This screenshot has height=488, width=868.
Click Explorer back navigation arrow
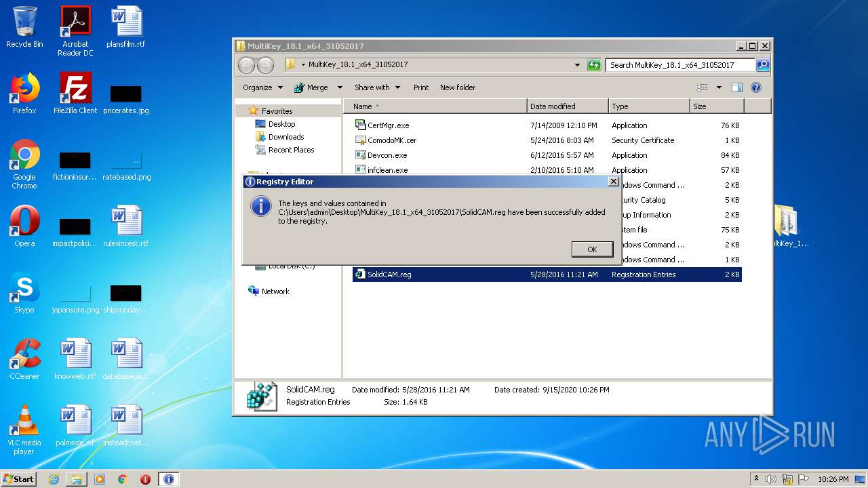click(x=246, y=65)
